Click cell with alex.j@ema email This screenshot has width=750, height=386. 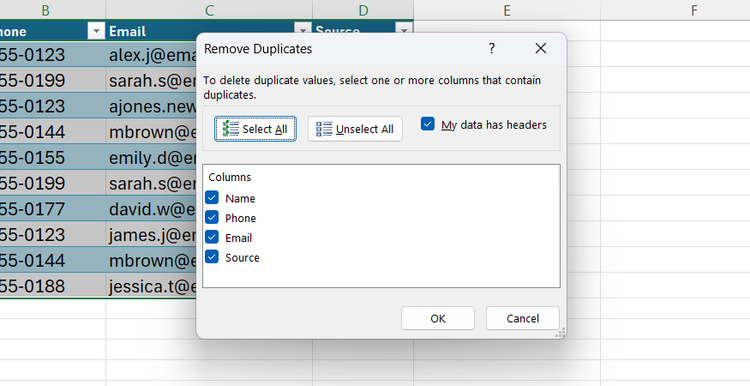[151, 55]
